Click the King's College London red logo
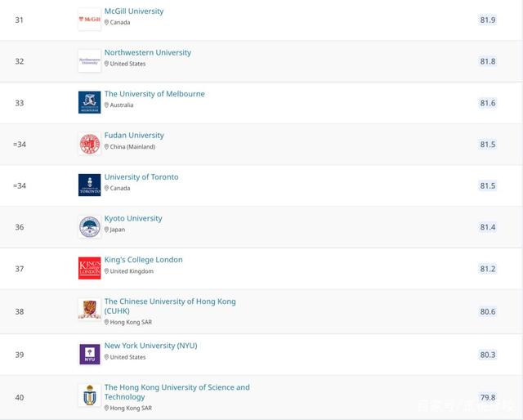This screenshot has height=420, width=523. tap(89, 268)
